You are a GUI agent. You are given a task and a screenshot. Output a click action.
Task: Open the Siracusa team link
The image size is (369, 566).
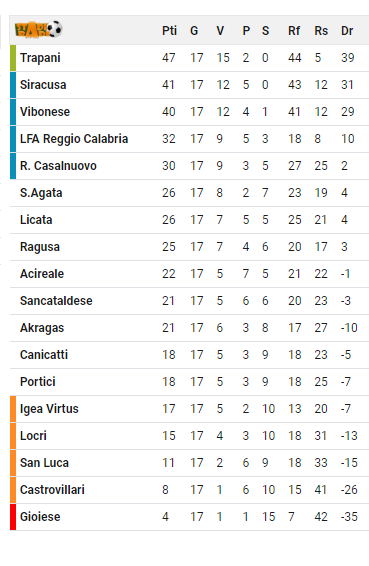[43, 85]
